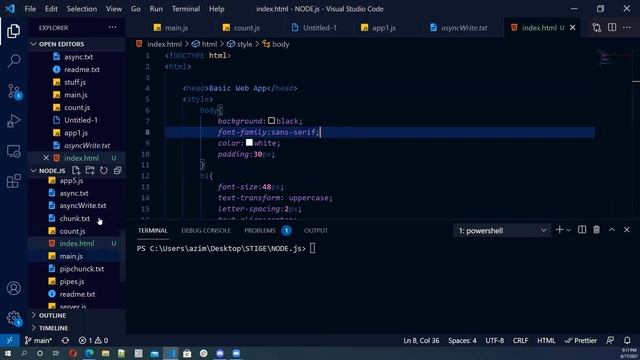
Task: Open the File menu
Action: pyautogui.click(x=30, y=9)
